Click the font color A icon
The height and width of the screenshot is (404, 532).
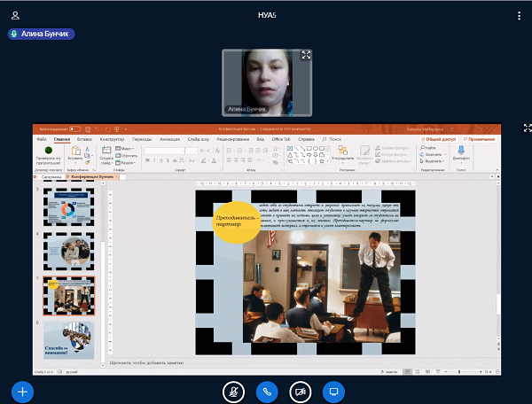(214, 160)
